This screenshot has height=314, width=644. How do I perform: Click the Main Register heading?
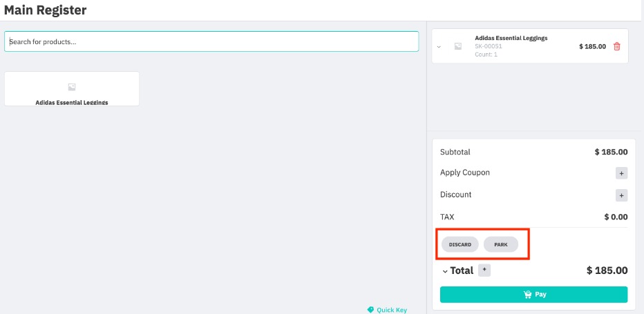(x=46, y=10)
